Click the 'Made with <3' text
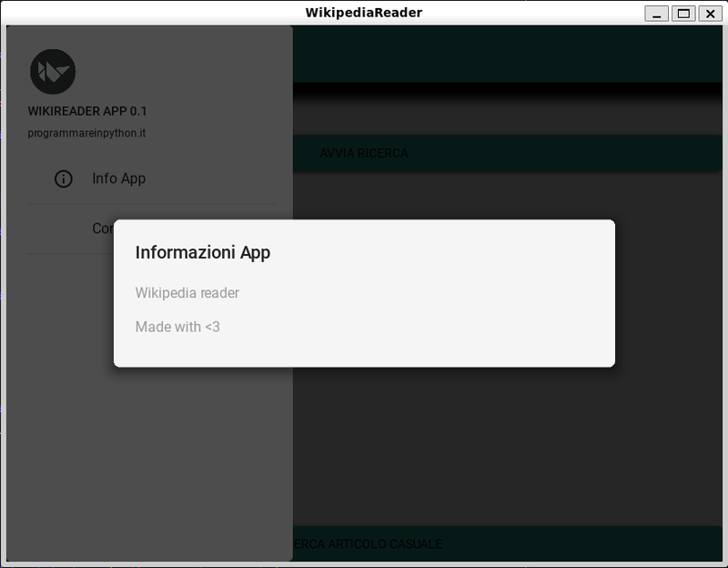The width and height of the screenshot is (728, 568). (177, 327)
